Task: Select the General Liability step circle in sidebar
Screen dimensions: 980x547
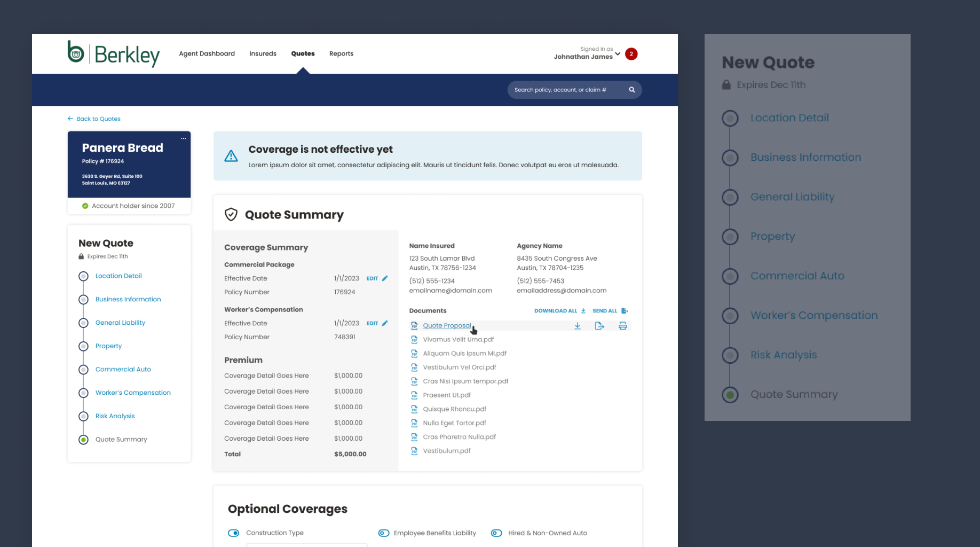Action: click(83, 323)
